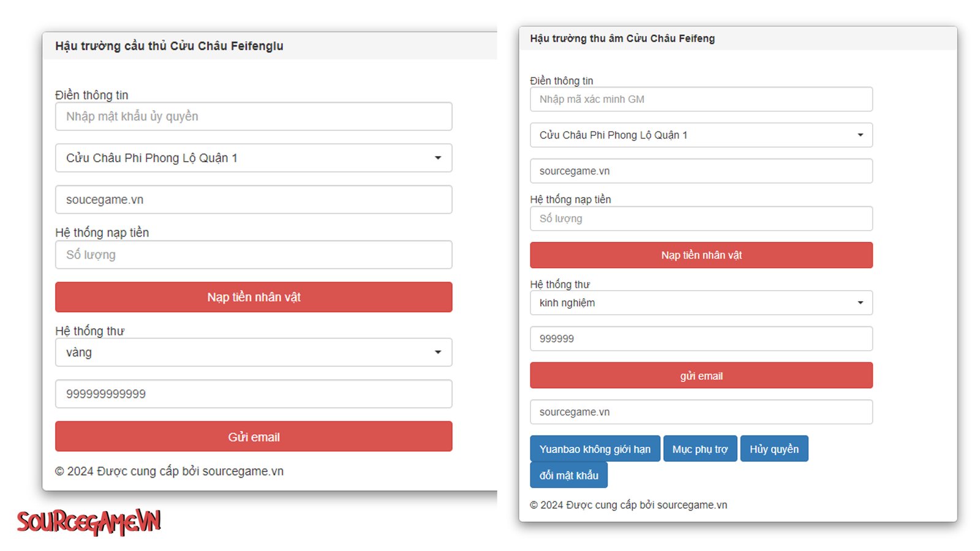Click 'sourcegame.vn' field above 'Yuanbao không giới hạn'
Viewport: 980px width, 551px height.
click(701, 412)
